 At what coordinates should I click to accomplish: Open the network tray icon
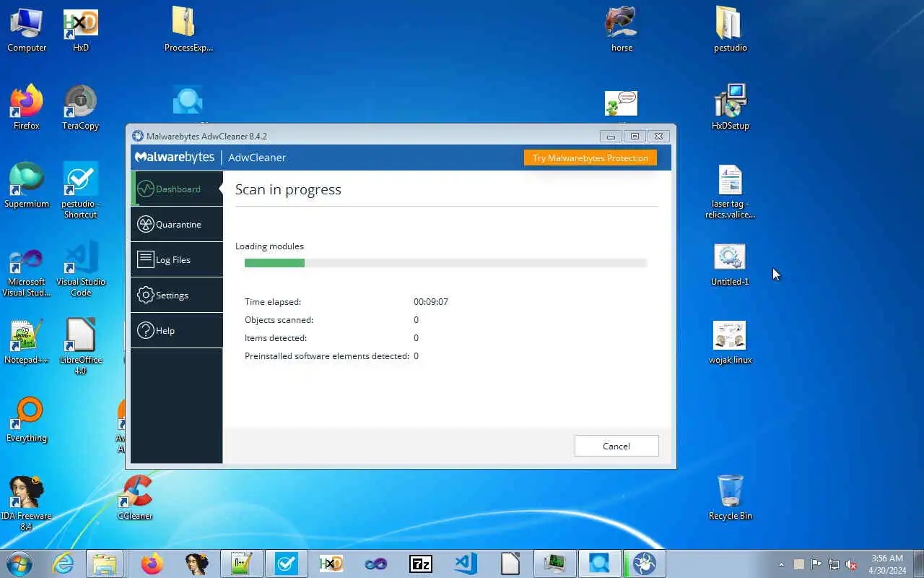click(x=834, y=564)
